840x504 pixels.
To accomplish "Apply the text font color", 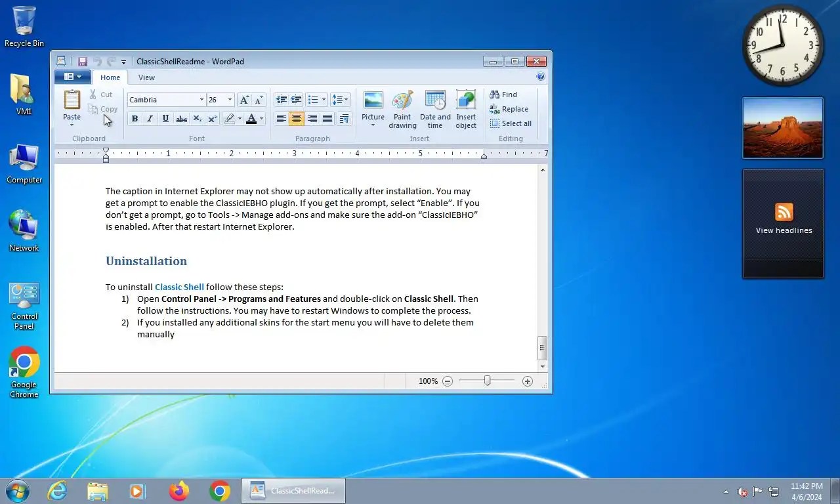I will pos(251,119).
